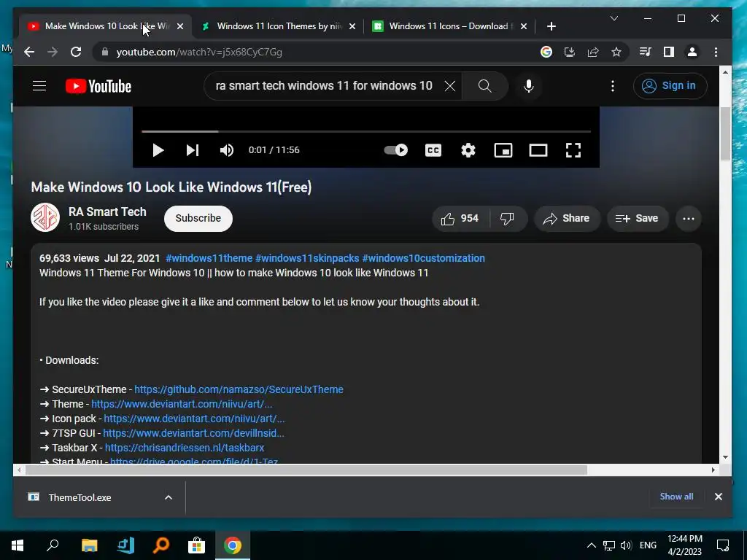Like the video with 954 likes
747x560 pixels.
tap(460, 219)
